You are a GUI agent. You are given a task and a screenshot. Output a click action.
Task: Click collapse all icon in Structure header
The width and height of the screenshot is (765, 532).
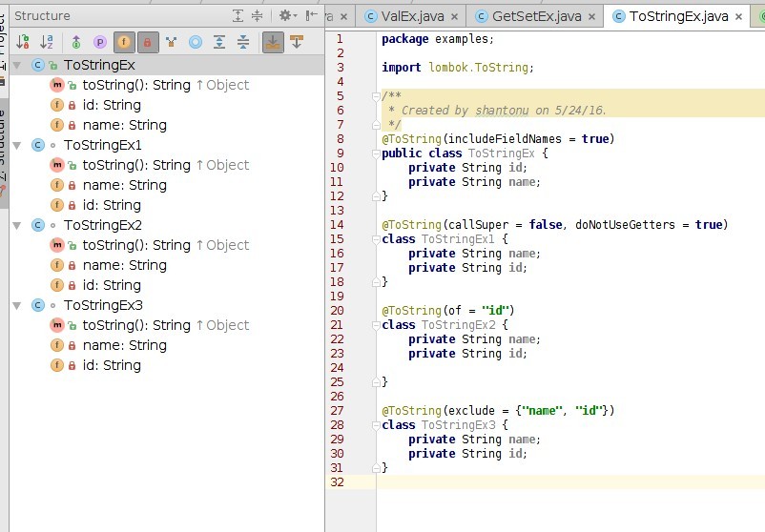[258, 16]
